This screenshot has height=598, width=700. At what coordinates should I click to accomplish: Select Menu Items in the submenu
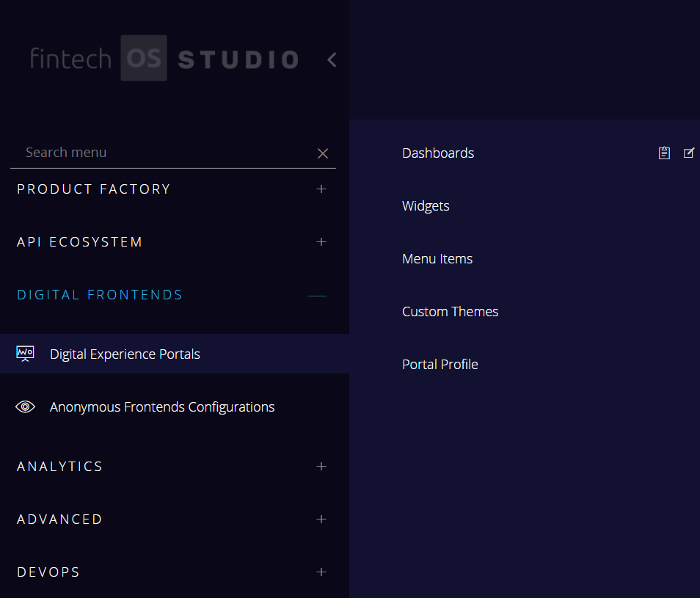point(437,259)
